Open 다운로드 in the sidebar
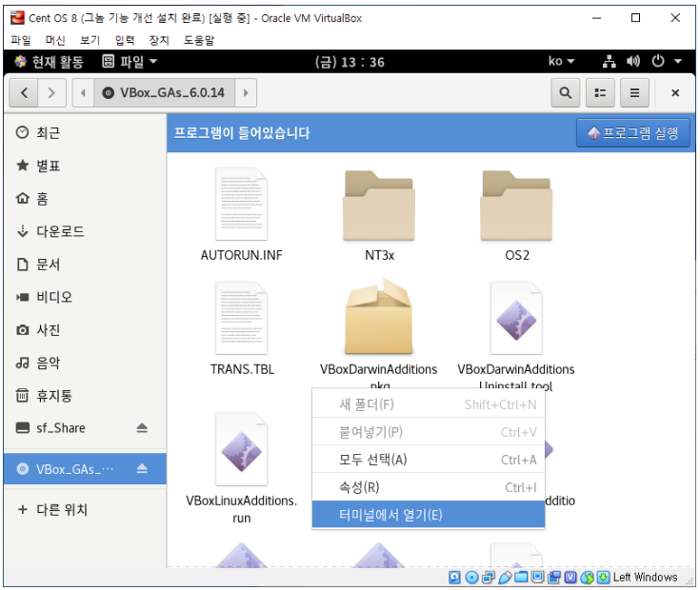The image size is (700, 590). pyautogui.click(x=85, y=231)
